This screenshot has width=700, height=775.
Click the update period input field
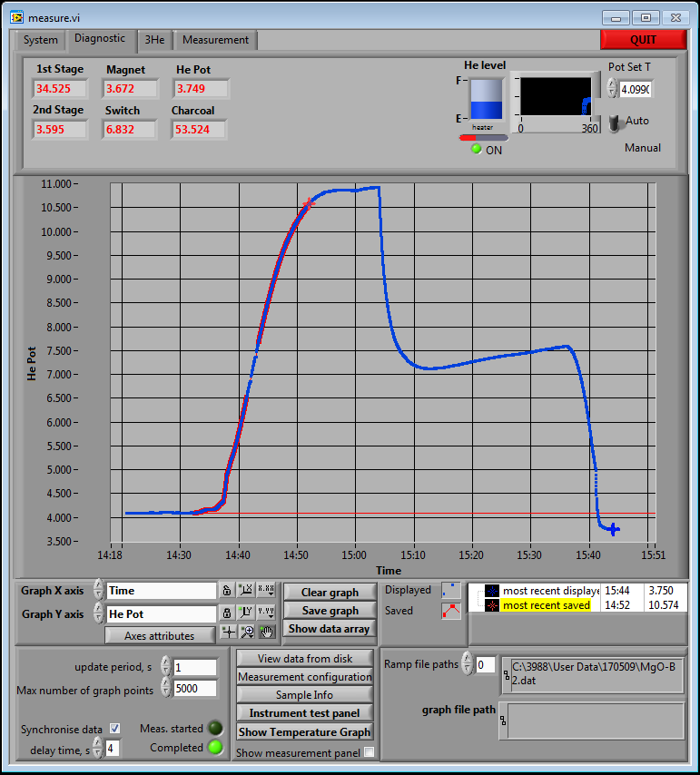point(195,667)
